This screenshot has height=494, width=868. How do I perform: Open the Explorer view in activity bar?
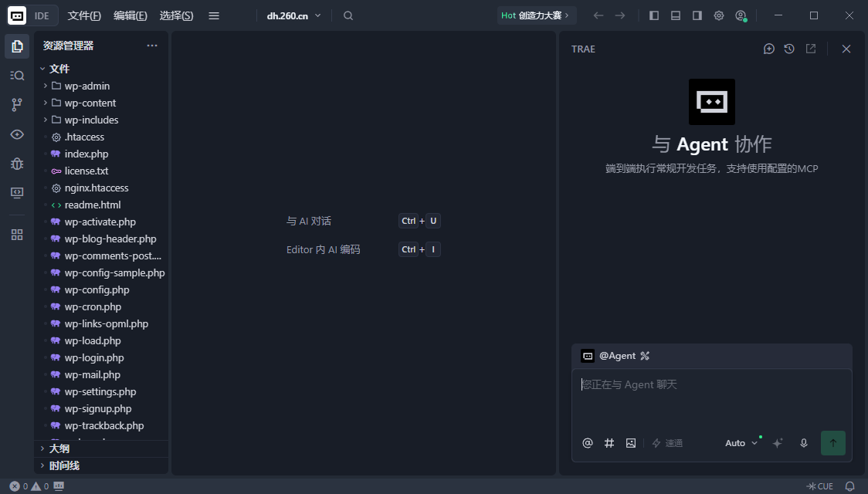pos(17,46)
